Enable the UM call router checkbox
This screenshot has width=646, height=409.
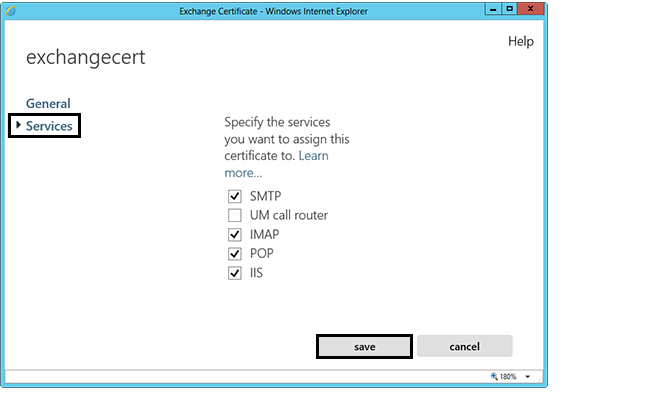pos(235,215)
